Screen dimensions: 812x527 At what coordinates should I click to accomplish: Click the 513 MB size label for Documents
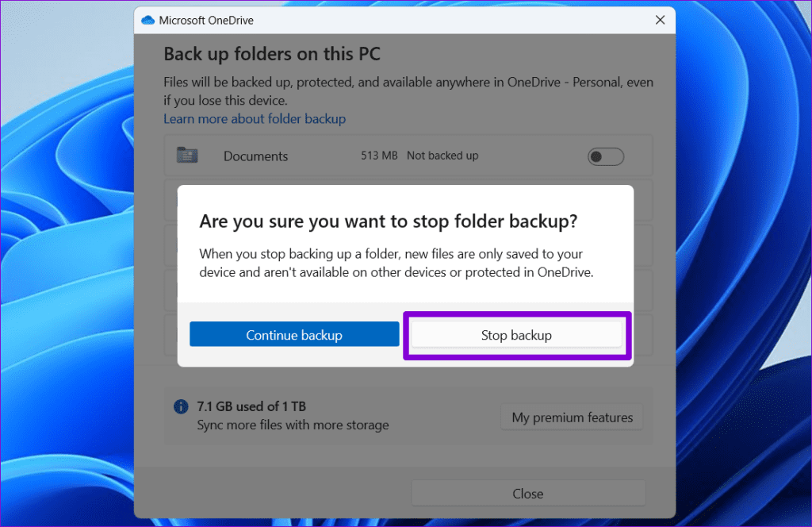pos(379,156)
